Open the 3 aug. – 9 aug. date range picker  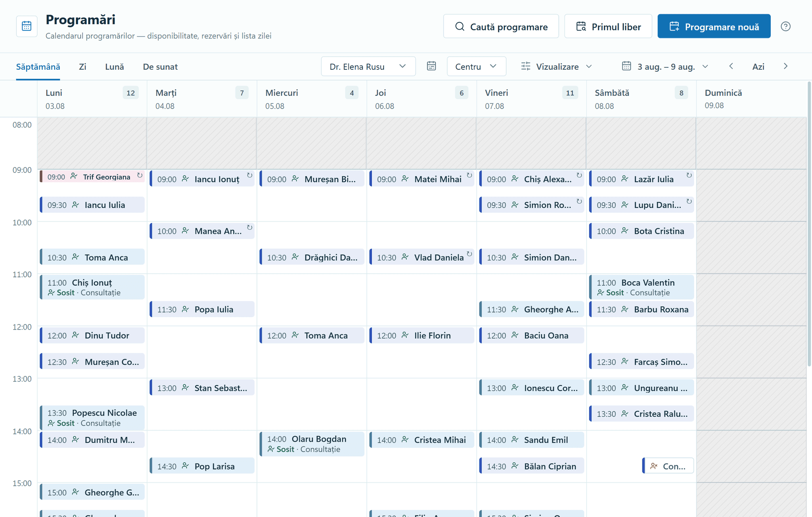pos(665,66)
